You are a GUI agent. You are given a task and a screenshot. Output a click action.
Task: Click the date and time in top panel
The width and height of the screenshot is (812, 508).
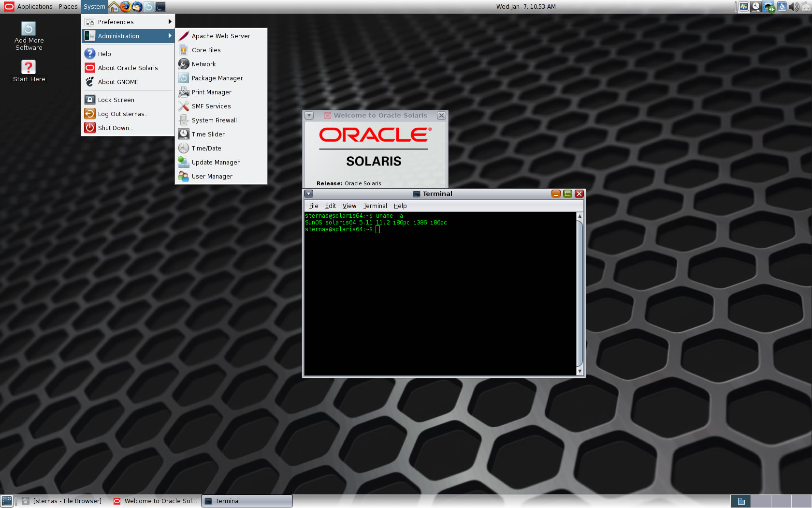(x=526, y=7)
